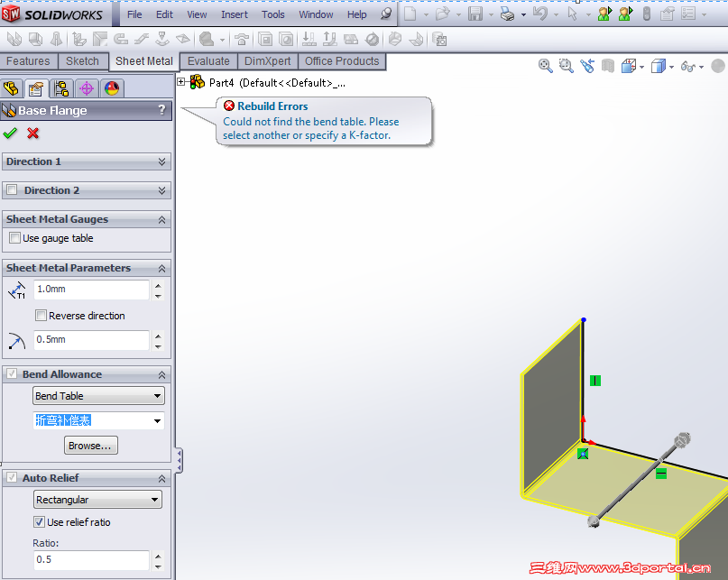The height and width of the screenshot is (580, 728).
Task: Check the Use gauge table box
Action: (x=14, y=238)
